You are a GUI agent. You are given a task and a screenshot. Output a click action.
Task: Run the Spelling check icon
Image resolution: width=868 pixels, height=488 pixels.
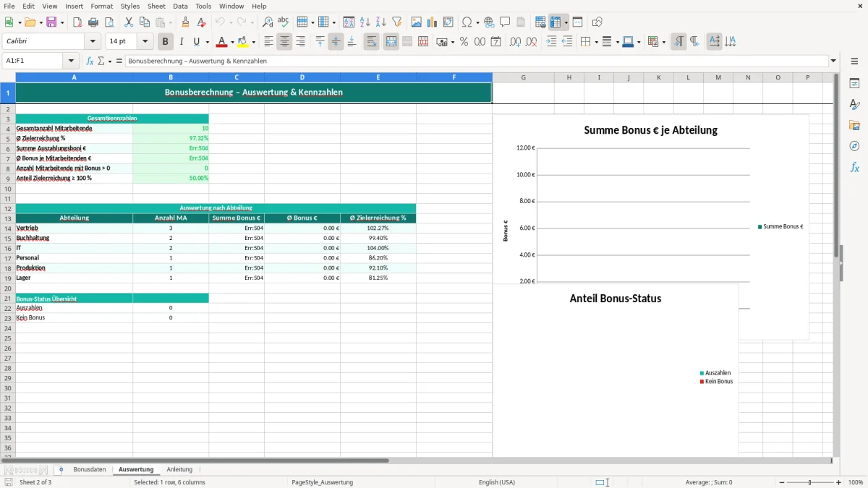tap(284, 22)
